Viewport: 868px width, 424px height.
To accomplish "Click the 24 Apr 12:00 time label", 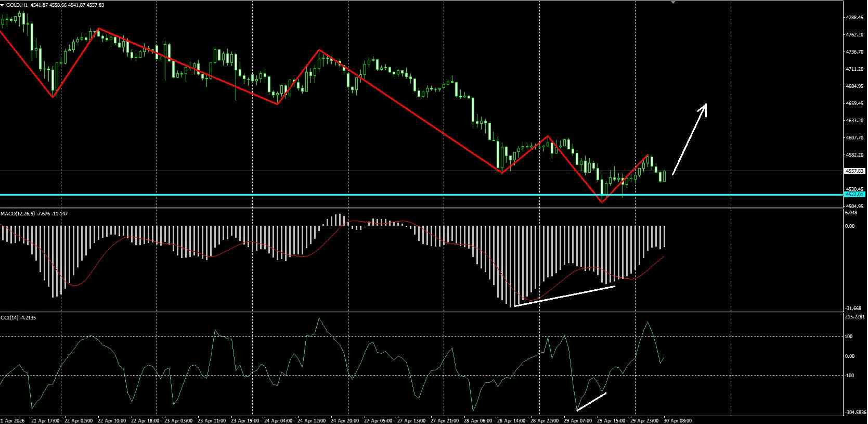I will coord(311,420).
